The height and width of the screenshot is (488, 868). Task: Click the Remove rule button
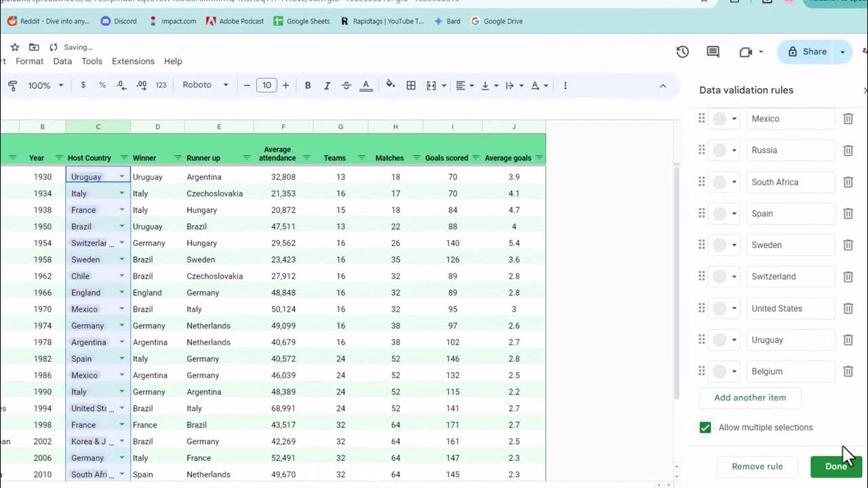pos(757,466)
